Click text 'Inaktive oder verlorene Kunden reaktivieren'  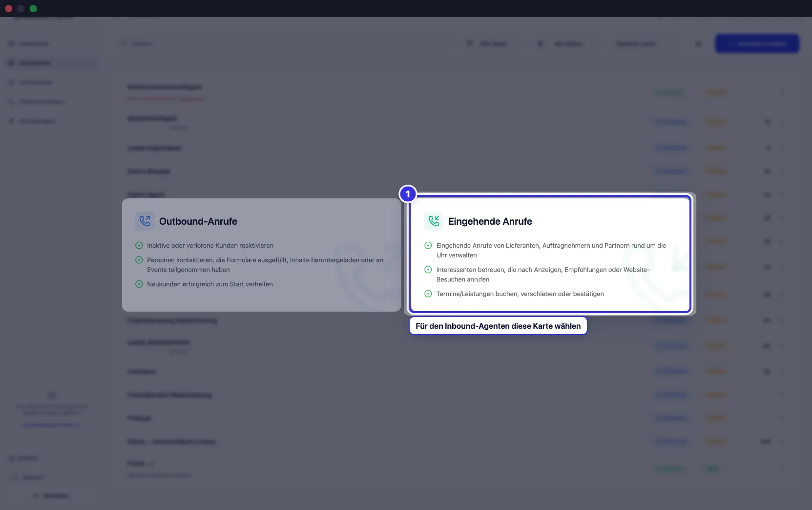point(210,245)
